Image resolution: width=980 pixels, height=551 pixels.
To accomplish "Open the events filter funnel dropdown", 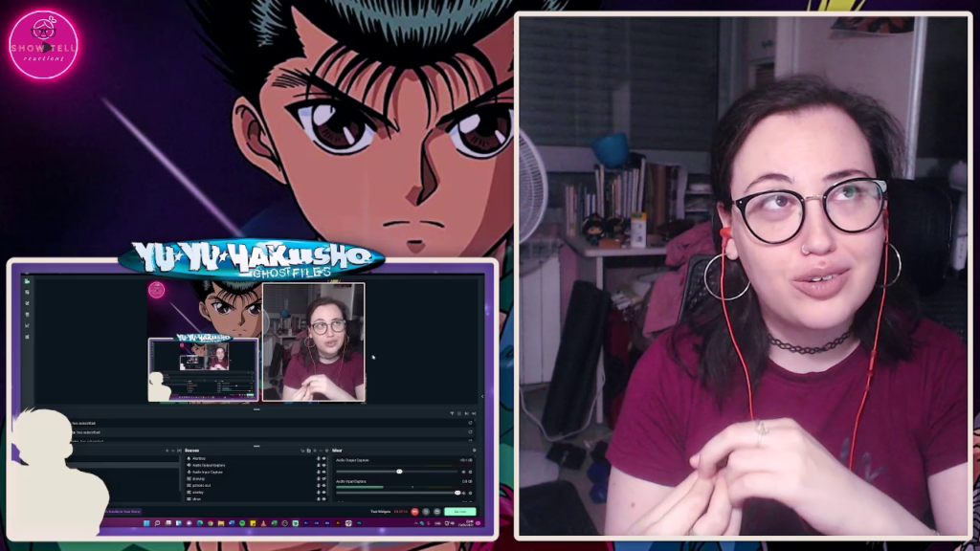I will point(453,413).
